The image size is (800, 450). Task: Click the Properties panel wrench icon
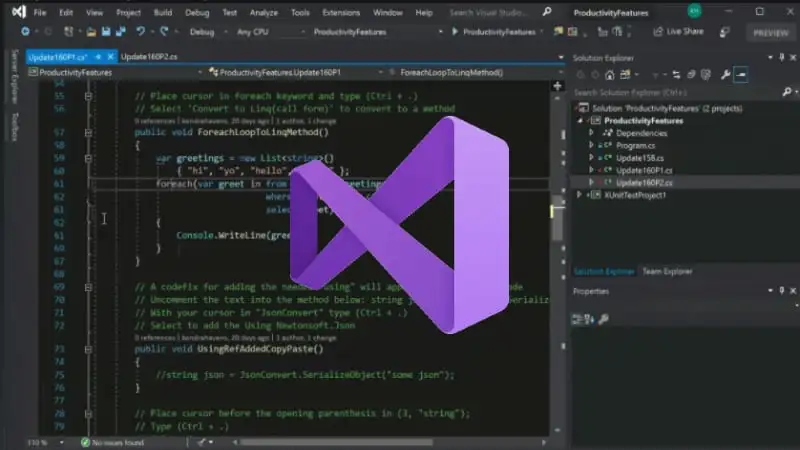(603, 319)
